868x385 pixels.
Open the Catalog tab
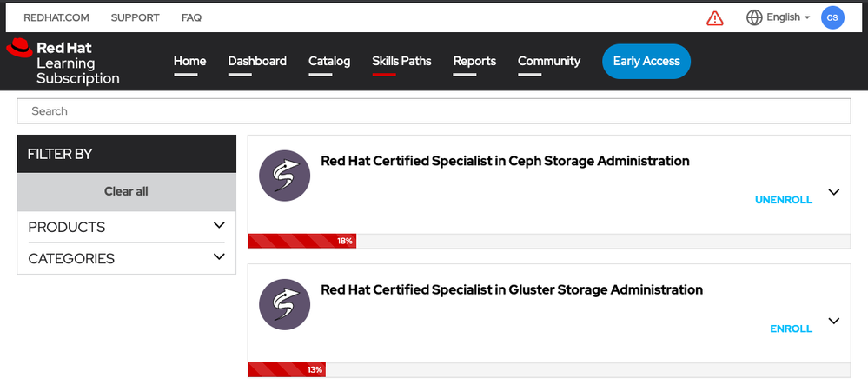coord(329,62)
